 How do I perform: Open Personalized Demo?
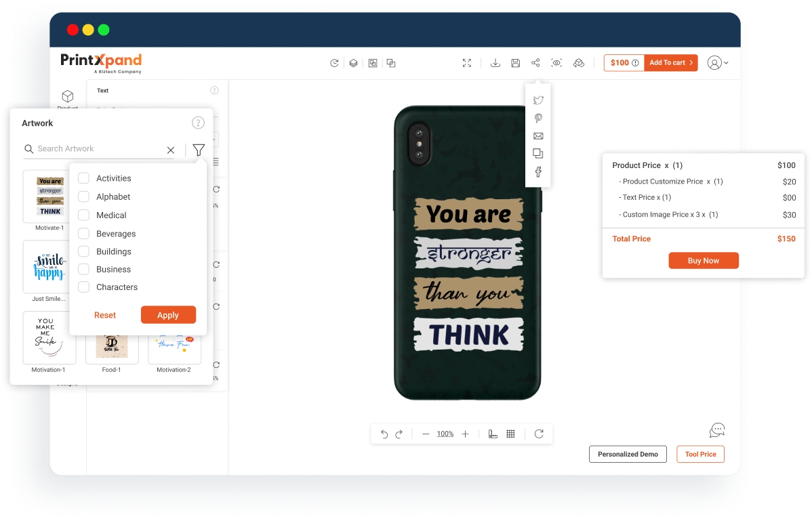tap(628, 454)
